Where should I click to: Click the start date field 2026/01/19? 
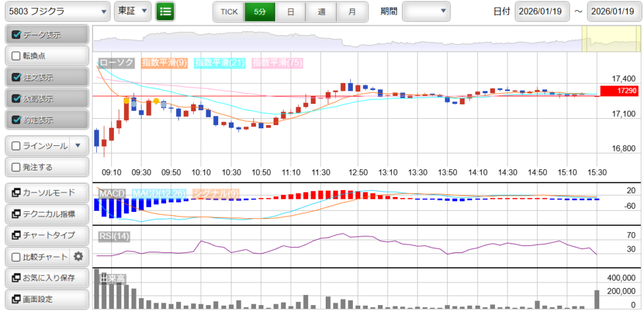(x=541, y=11)
